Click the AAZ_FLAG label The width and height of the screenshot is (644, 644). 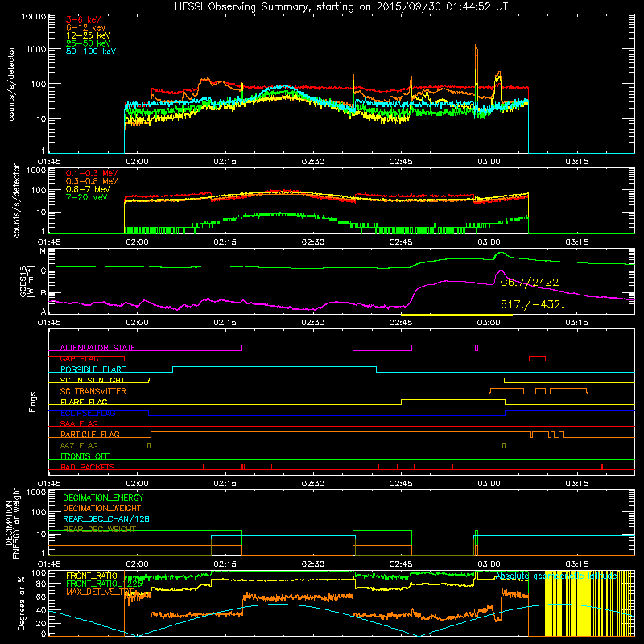79,445
